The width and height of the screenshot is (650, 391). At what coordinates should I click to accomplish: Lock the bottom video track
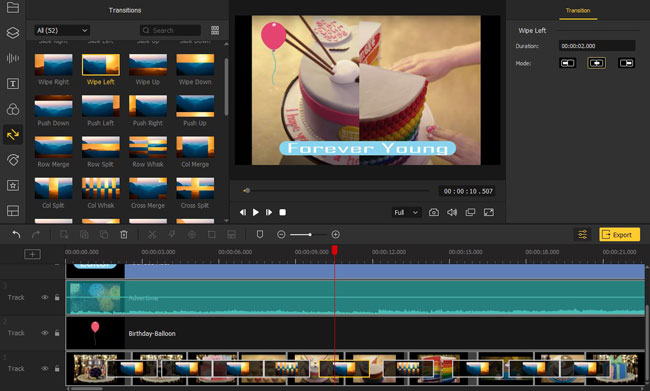[x=57, y=369]
